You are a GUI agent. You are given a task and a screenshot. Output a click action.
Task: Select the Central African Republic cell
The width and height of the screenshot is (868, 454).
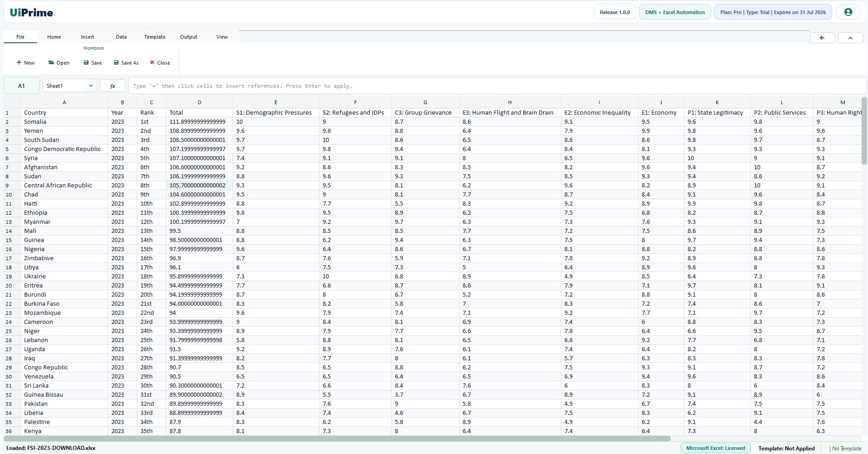point(64,186)
